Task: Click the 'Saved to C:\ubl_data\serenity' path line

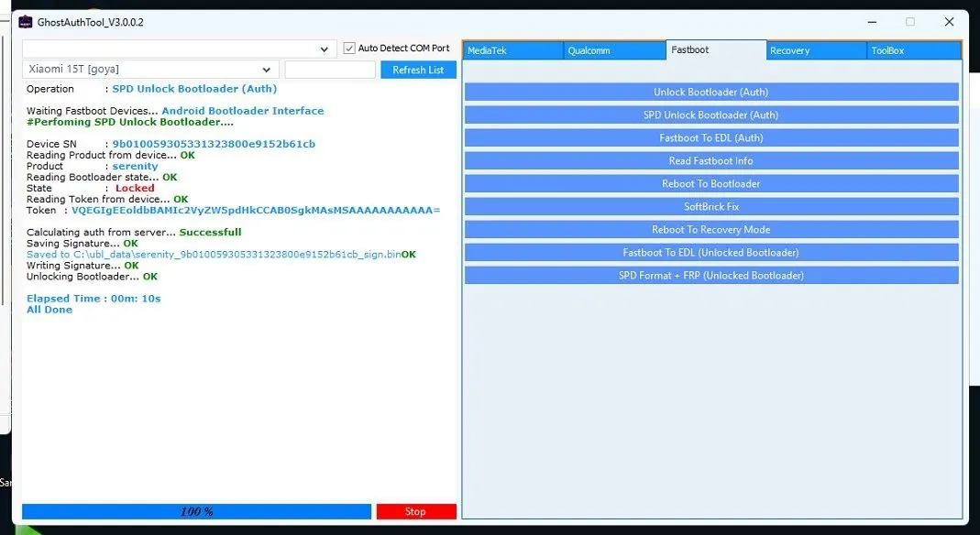Action: (221, 255)
